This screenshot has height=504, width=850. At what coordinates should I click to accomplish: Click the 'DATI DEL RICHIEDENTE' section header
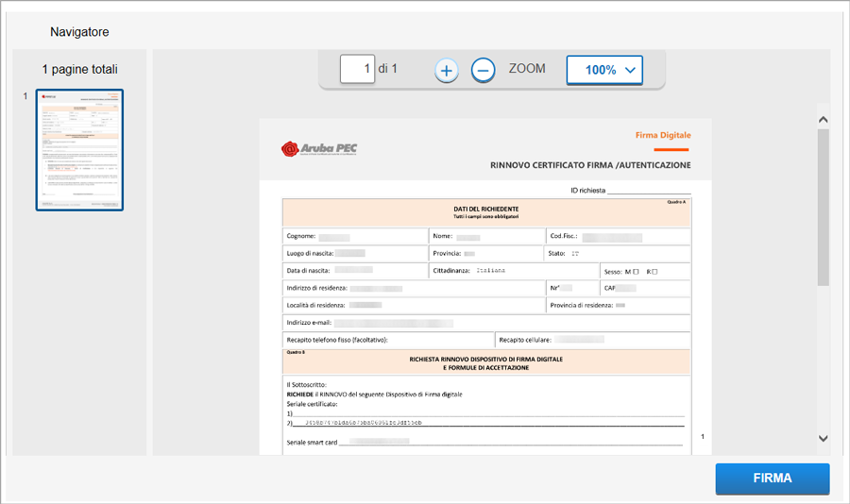[486, 209]
